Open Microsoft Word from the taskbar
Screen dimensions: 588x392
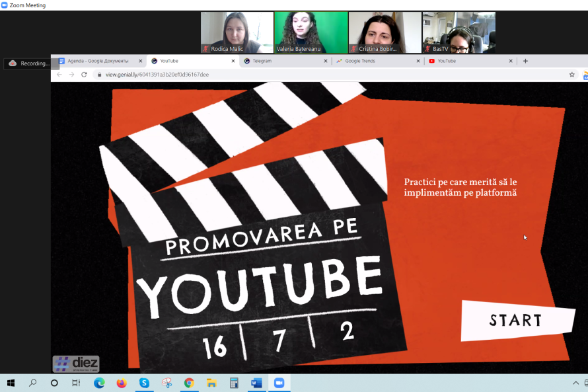click(x=256, y=383)
